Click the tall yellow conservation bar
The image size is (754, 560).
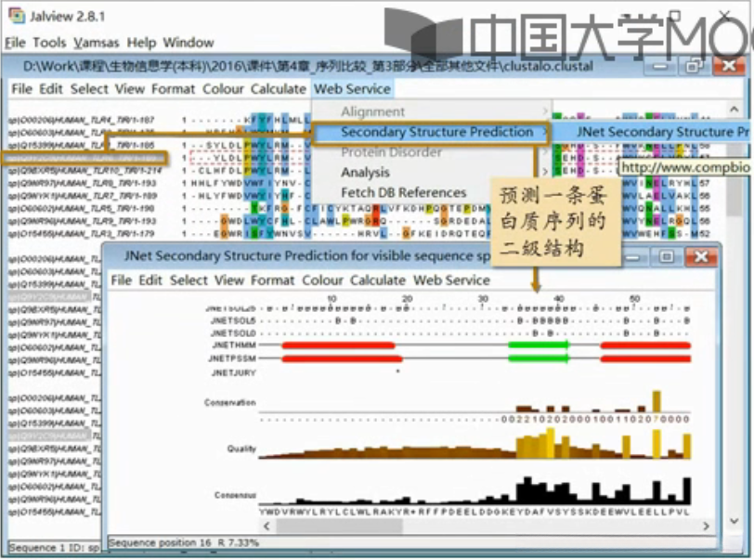(656, 402)
